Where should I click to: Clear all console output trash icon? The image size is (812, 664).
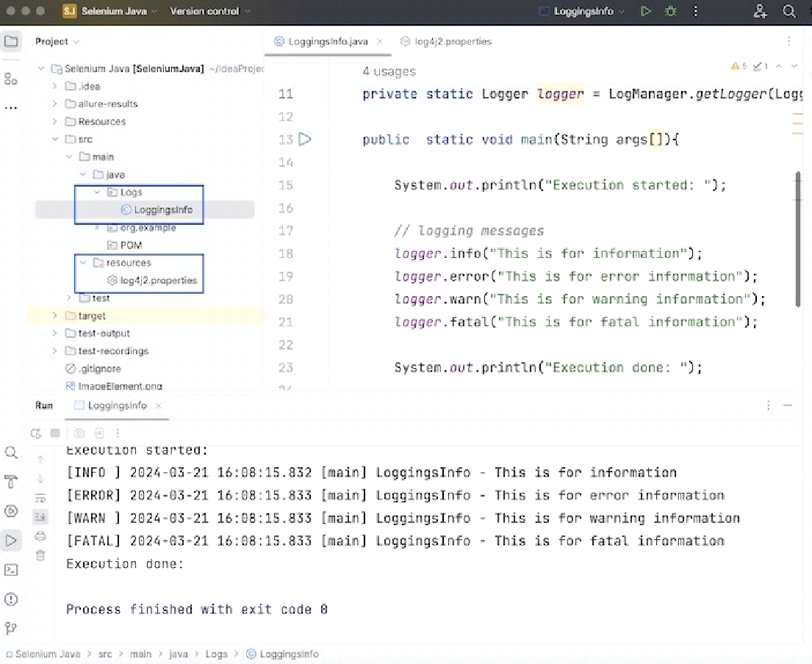pyautogui.click(x=40, y=555)
